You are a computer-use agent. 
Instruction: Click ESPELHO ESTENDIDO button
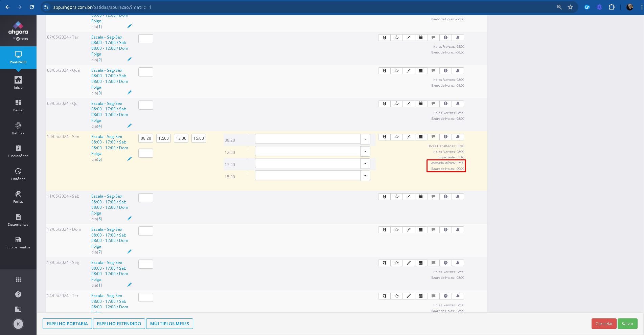pyautogui.click(x=119, y=323)
